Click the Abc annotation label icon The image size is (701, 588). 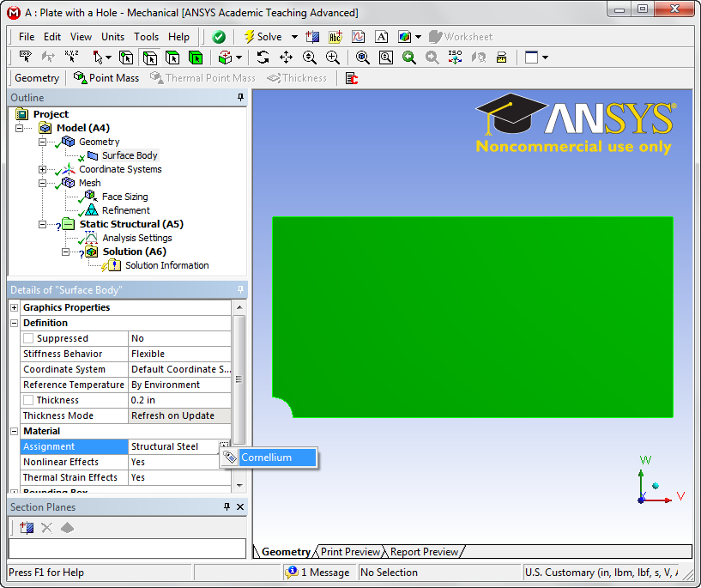point(335,37)
